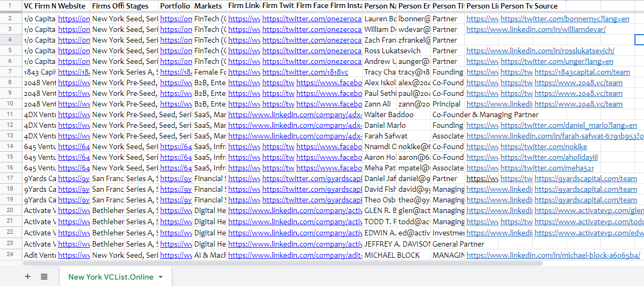Select the zfrankel@ email cell
This screenshot has height=286, width=644.
pyautogui.click(x=414, y=40)
